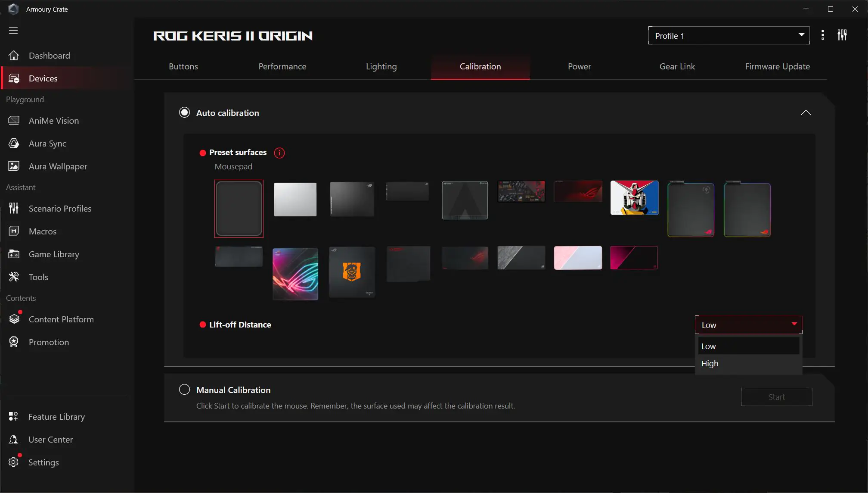Select the Manual Calibration radio button
Screen dimensions: 868x493
184,389
